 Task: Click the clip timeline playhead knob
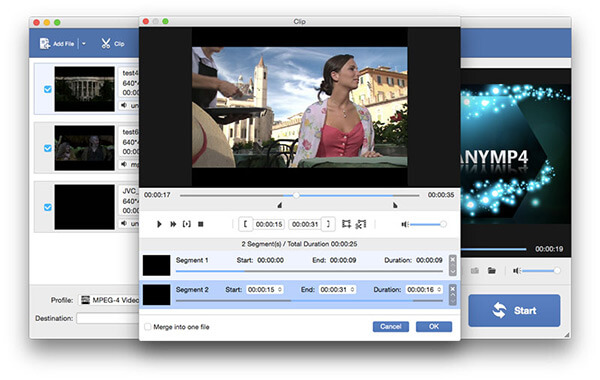pos(296,195)
